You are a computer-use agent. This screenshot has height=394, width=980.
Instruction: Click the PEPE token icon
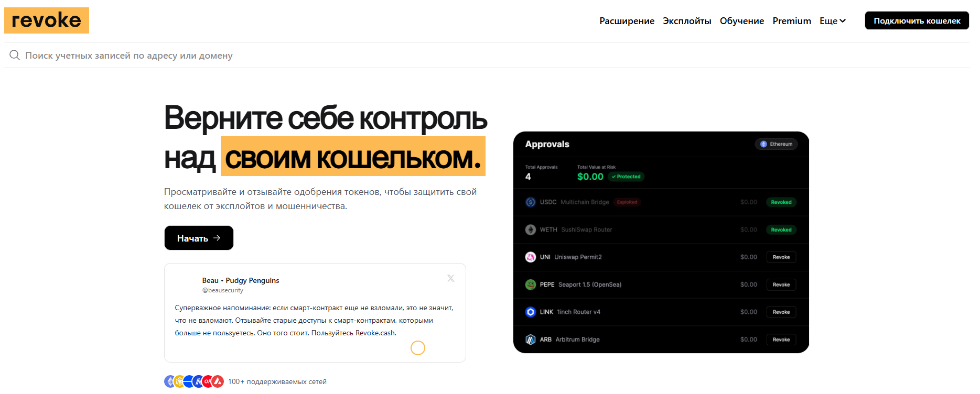tap(531, 284)
